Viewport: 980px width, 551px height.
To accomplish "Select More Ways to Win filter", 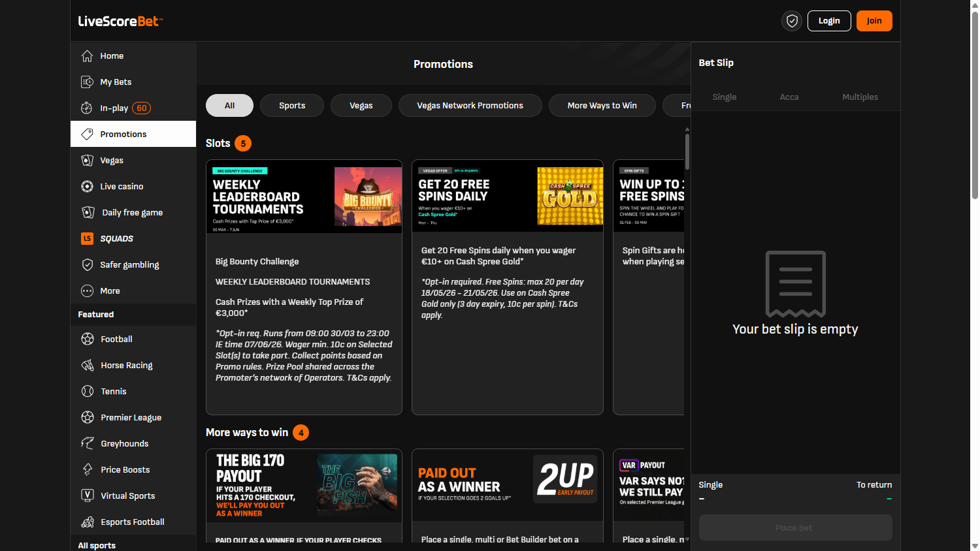I will [x=602, y=105].
